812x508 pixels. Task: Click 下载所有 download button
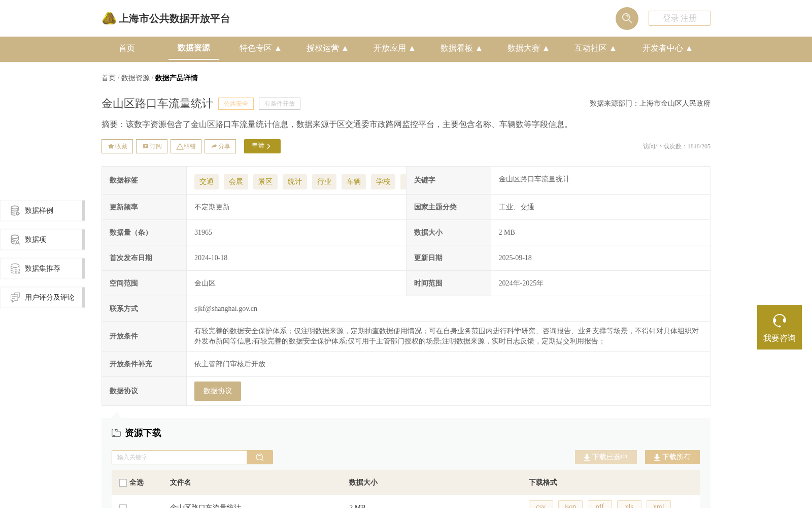tap(672, 457)
